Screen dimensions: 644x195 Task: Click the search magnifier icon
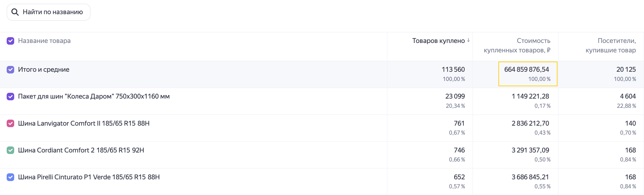[15, 12]
